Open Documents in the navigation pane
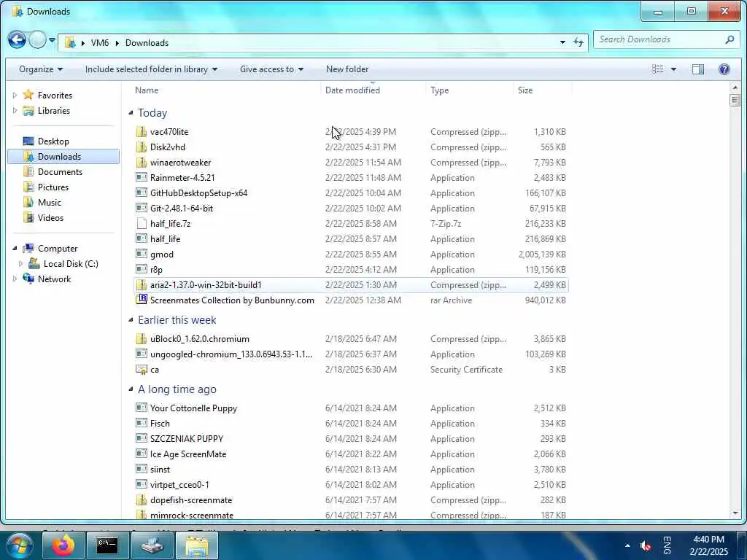This screenshot has width=747, height=560. click(60, 172)
